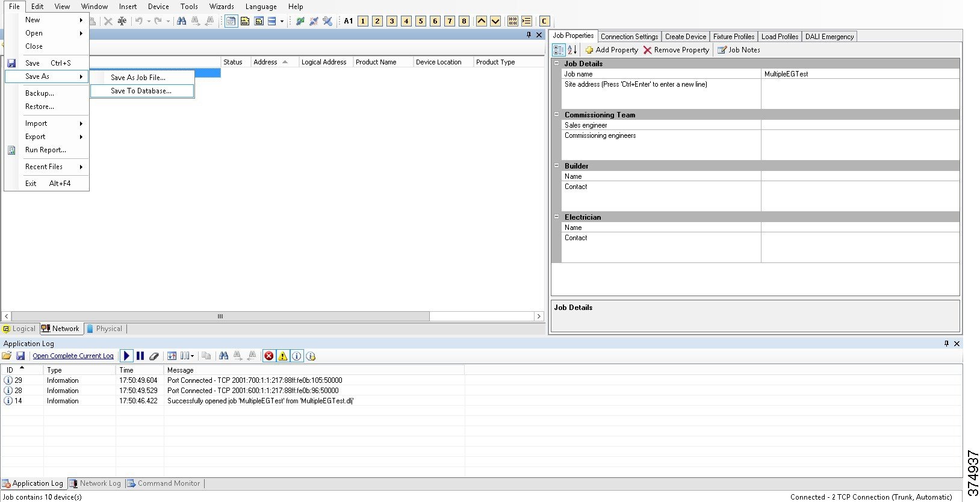Click the undo arrow in main toolbar
Viewport: 980px width, 502px height.
139,21
